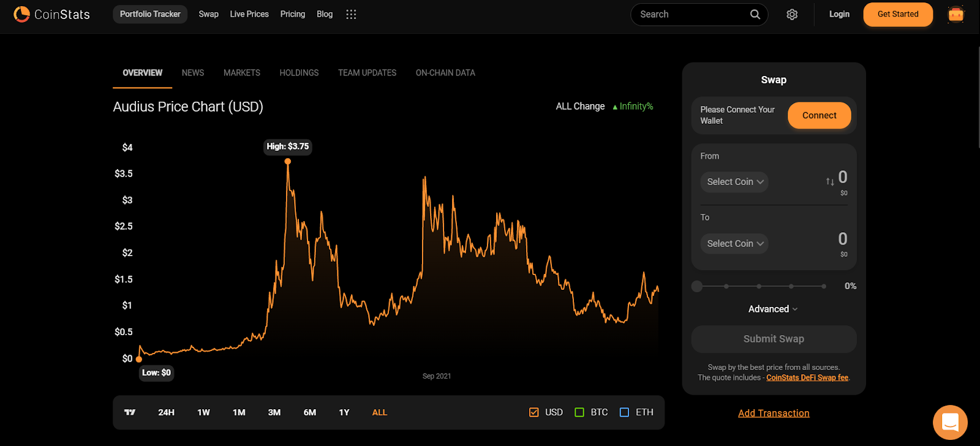This screenshot has width=980, height=446.
Task: Select the 1W time range
Action: coord(203,412)
